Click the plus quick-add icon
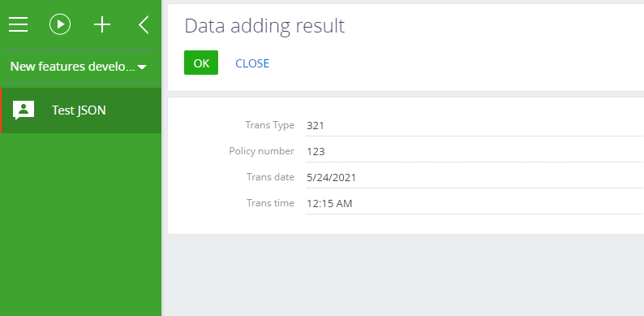Image resolution: width=644 pixels, height=316 pixels. 102,24
